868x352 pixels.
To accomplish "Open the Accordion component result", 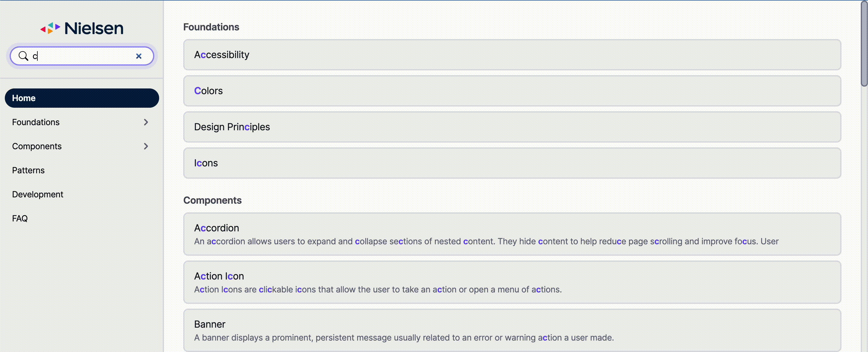I will pyautogui.click(x=512, y=234).
